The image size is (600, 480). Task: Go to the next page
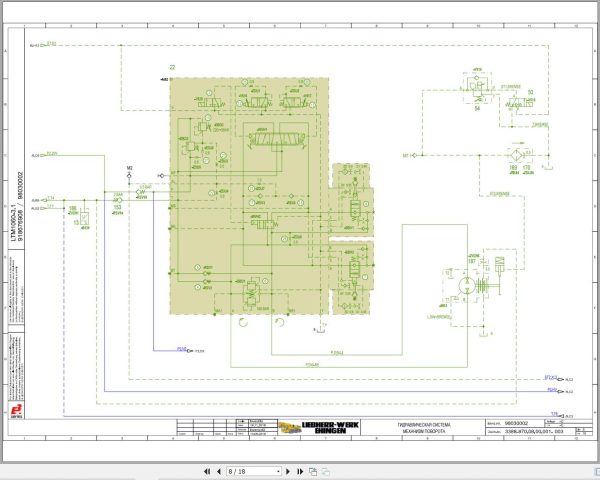[x=288, y=472]
